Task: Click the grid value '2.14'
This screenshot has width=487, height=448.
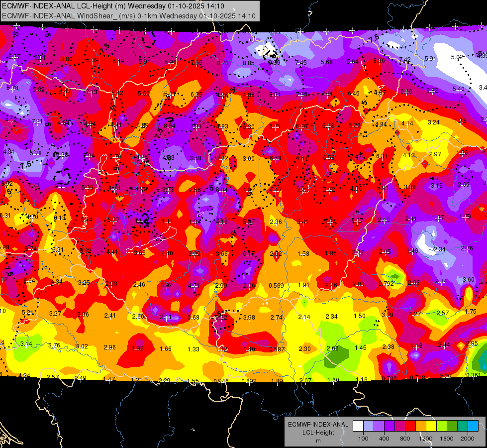Action: 304,317
